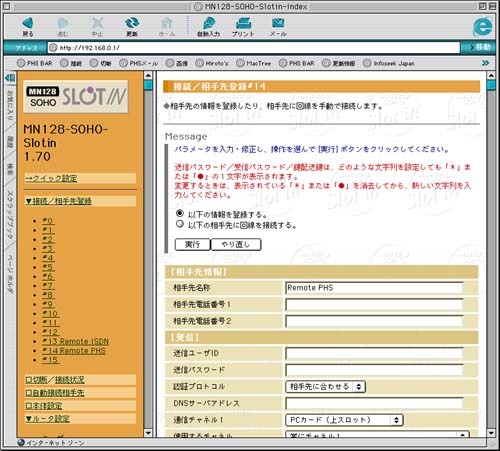Open the MacTree favorite in favorites bar
The height and width of the screenshot is (451, 500).
point(254,63)
